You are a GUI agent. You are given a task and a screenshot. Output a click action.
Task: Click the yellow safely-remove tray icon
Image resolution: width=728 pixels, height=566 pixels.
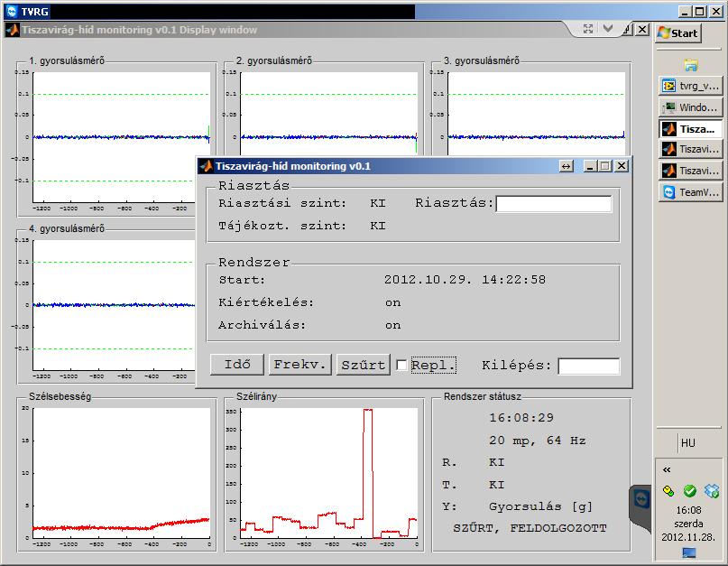coord(668,491)
